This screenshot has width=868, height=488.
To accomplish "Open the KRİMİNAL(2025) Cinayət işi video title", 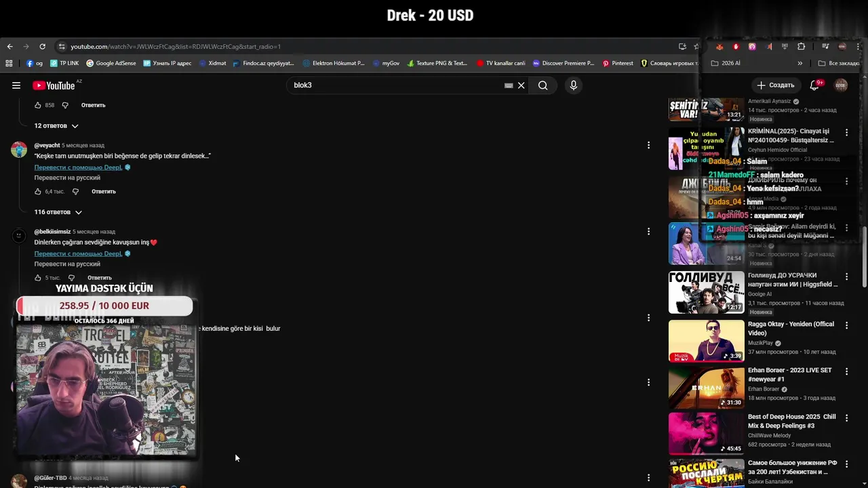I will (791, 136).
